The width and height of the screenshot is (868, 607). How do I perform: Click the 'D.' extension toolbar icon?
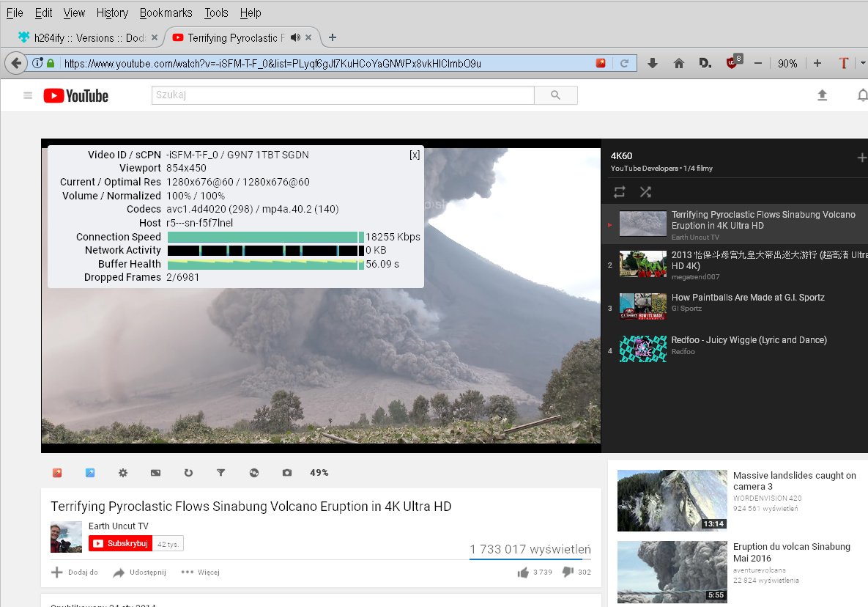point(705,63)
